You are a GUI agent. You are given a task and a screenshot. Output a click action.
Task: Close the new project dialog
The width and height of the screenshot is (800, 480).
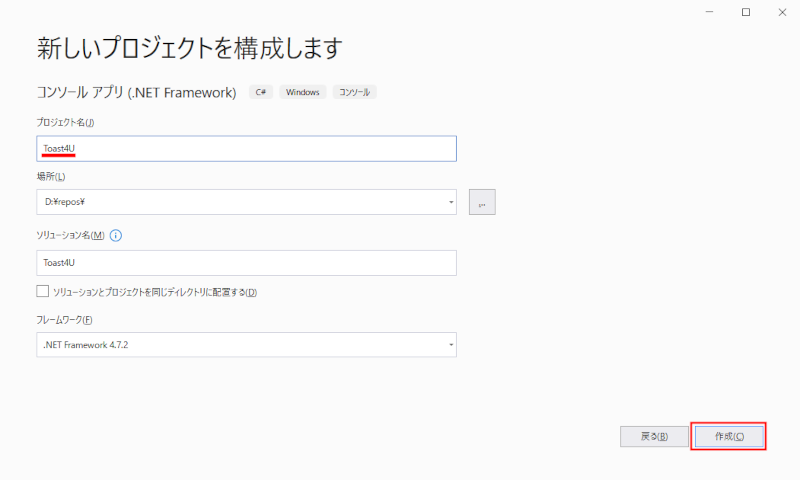coord(780,12)
